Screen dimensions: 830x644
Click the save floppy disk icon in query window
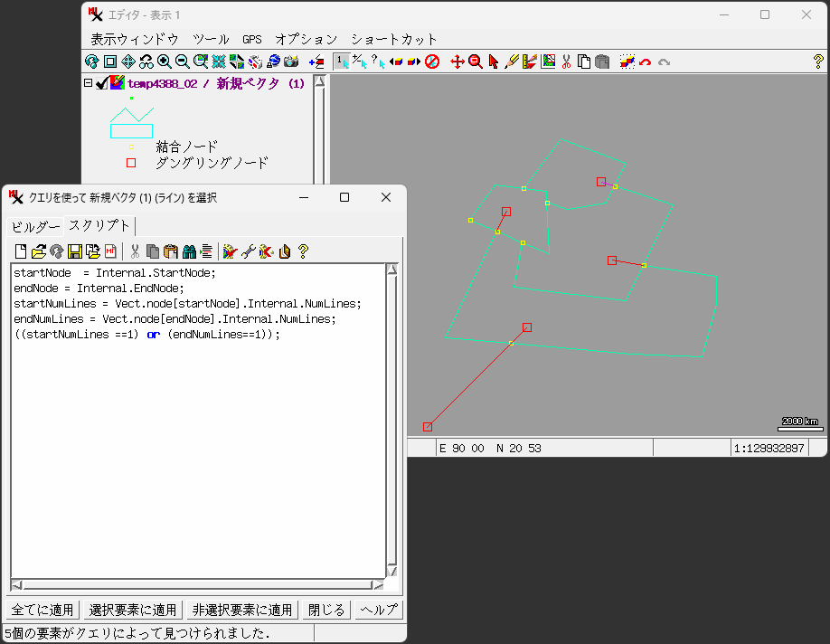tap(75, 251)
